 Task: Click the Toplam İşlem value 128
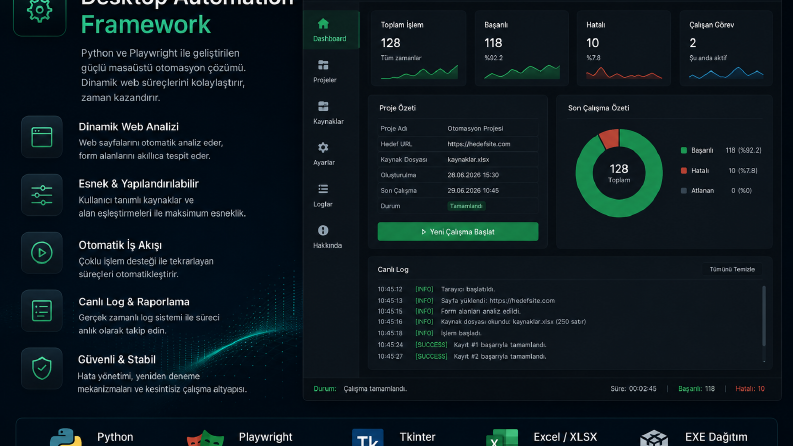point(390,43)
